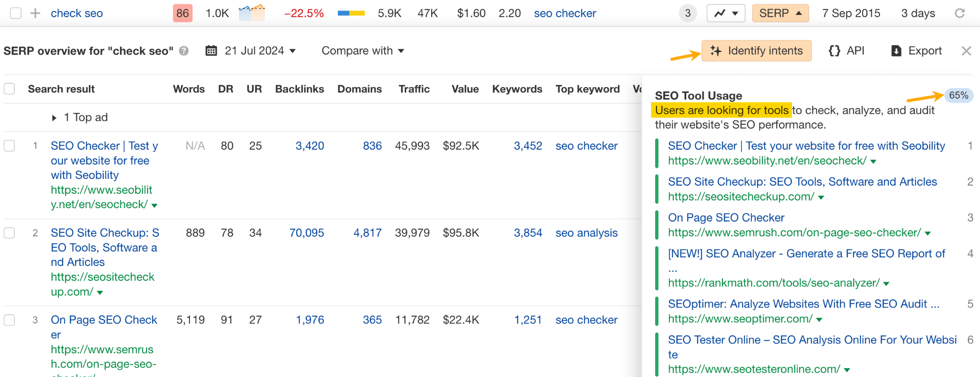Collapse the SERP dropdown button
980x377 pixels.
coord(780,13)
